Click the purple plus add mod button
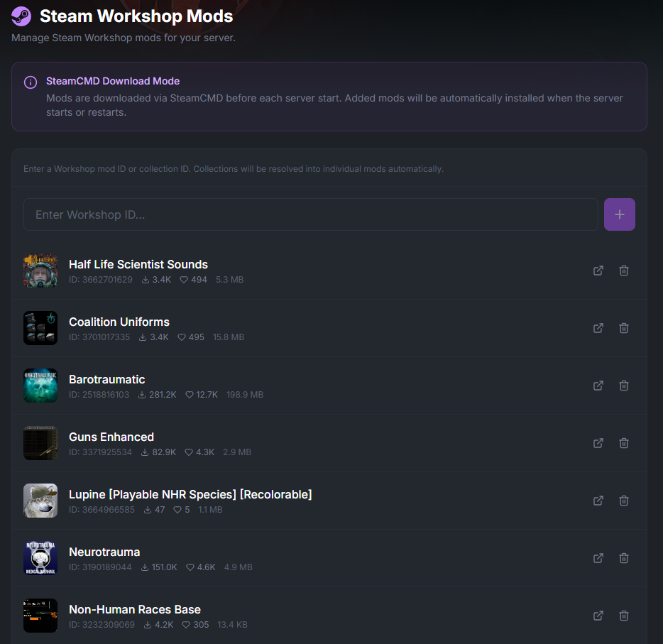This screenshot has width=663, height=644. coord(620,214)
